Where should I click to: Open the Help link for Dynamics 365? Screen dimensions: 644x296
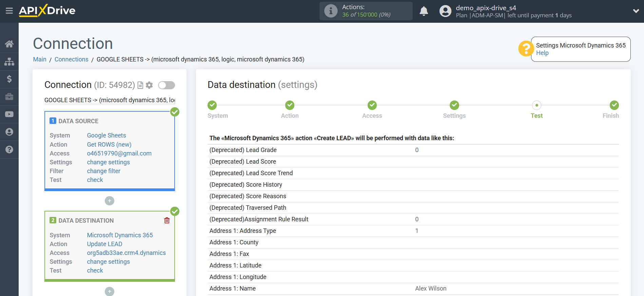pyautogui.click(x=542, y=53)
